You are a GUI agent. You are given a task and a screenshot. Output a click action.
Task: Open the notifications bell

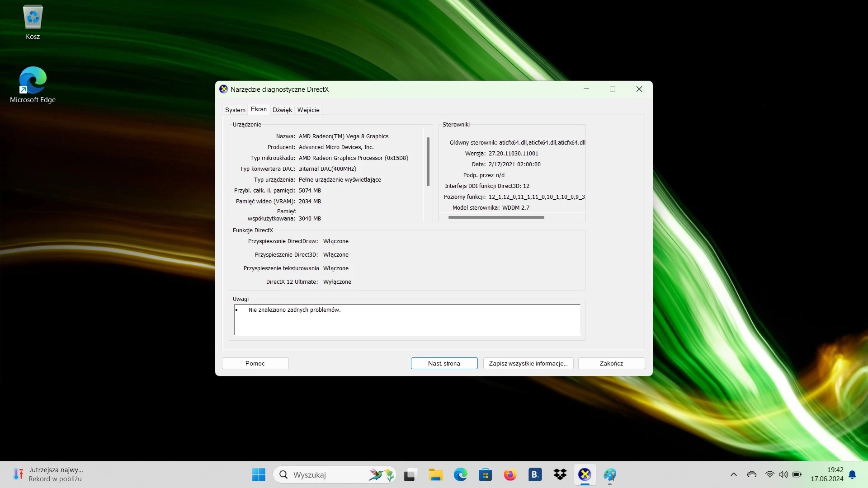(852, 475)
